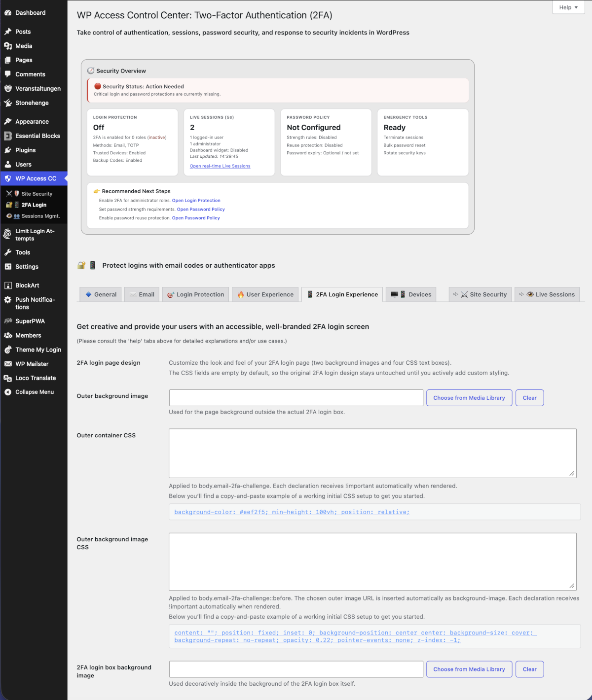Select the Essential Blocks icon
The image size is (592, 700).
7,136
